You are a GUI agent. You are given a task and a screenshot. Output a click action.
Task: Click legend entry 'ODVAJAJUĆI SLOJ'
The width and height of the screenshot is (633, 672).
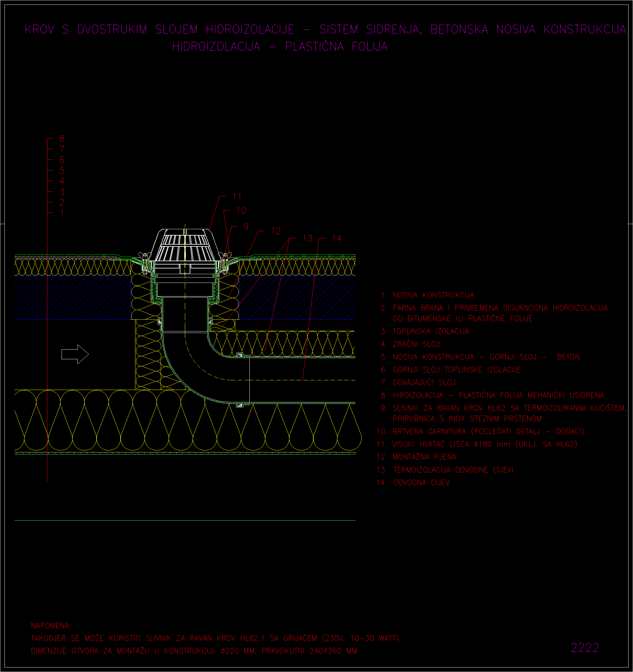pyautogui.click(x=424, y=382)
